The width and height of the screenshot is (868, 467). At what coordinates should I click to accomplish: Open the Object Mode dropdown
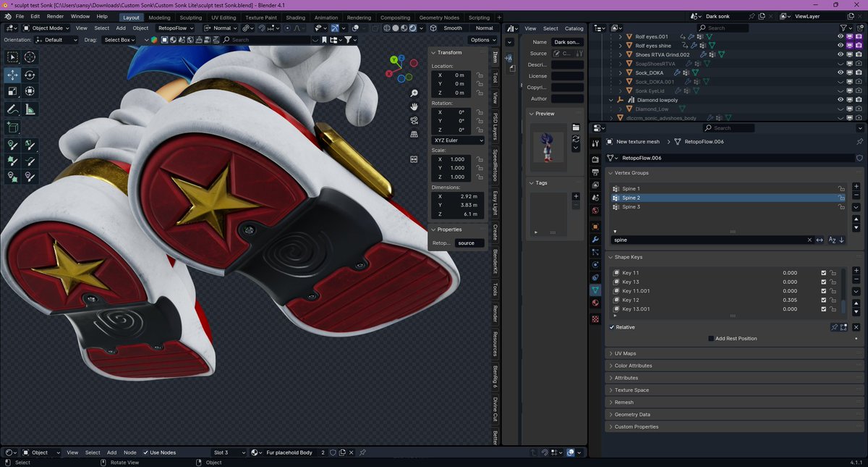click(x=47, y=28)
